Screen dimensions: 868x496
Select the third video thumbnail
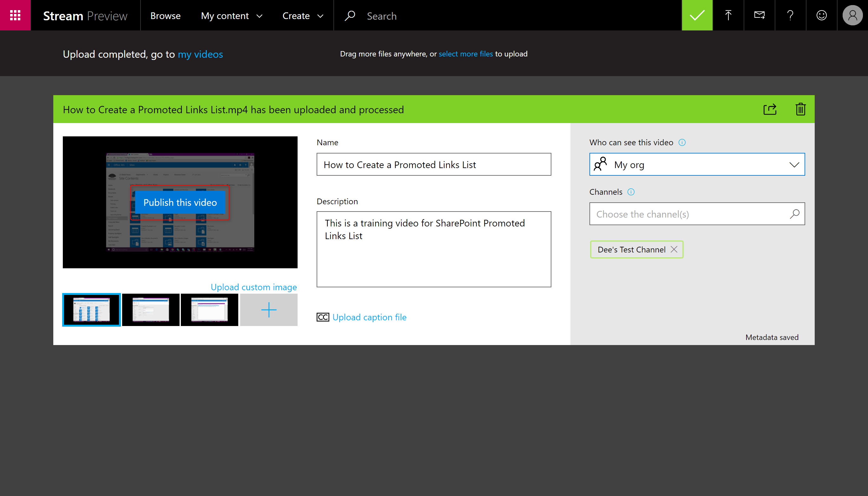(x=209, y=310)
